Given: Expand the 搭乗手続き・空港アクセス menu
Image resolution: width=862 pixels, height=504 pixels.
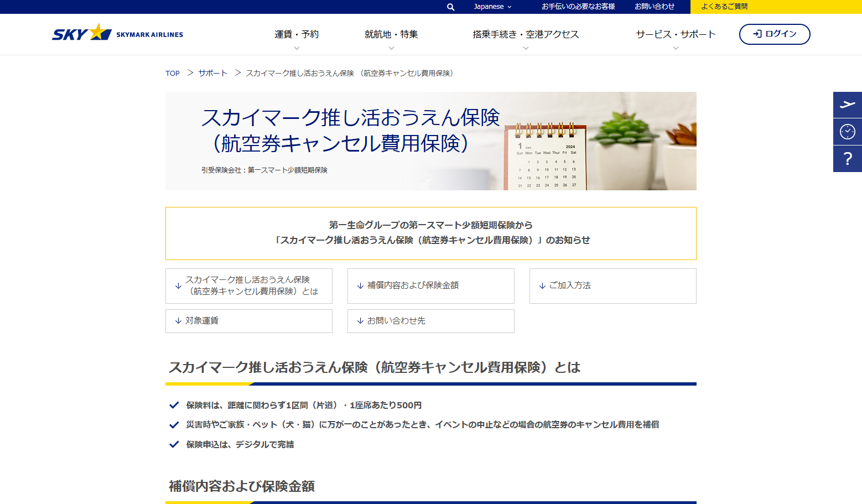Looking at the screenshot, I should (526, 34).
